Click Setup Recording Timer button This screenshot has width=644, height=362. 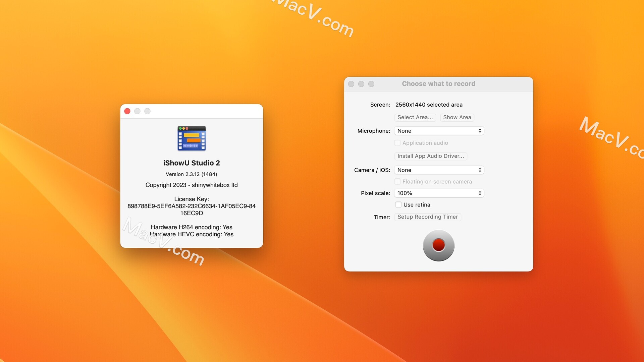tap(428, 217)
